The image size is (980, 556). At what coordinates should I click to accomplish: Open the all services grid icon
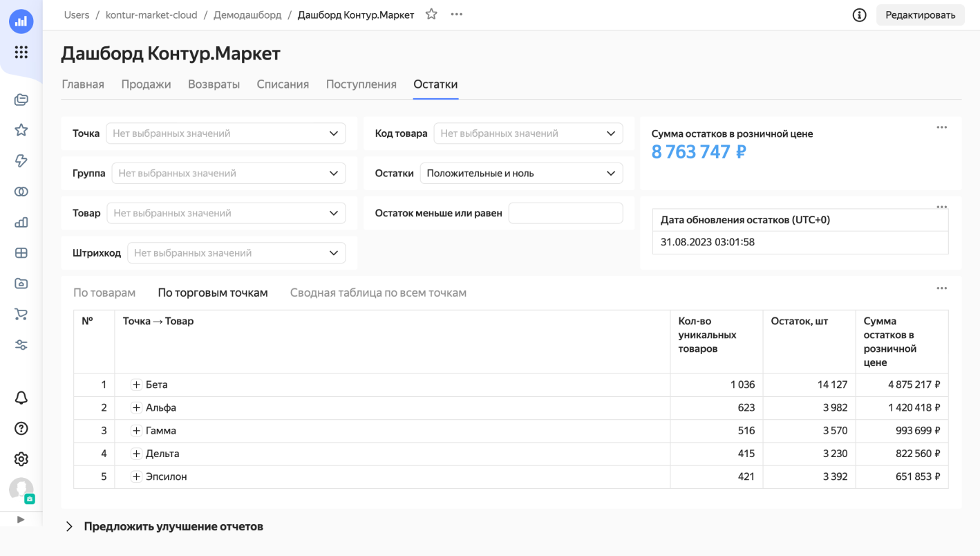tap(21, 53)
